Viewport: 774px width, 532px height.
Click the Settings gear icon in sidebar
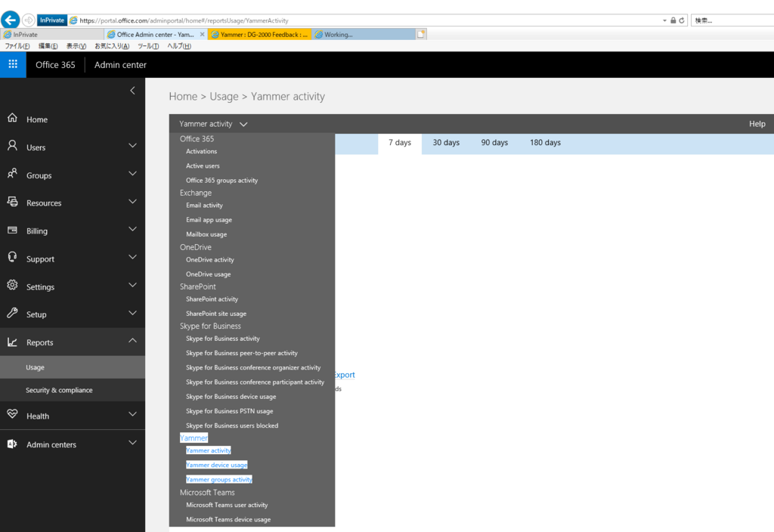point(12,285)
